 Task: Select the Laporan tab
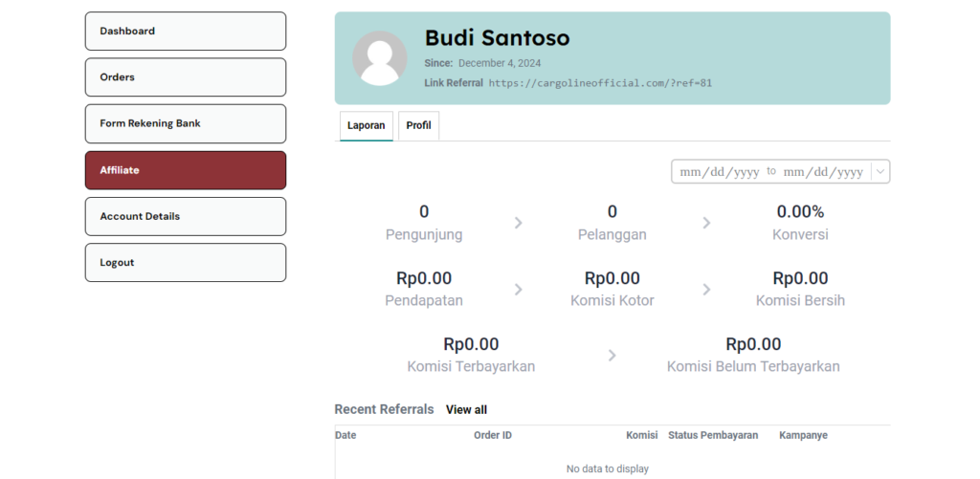[367, 125]
